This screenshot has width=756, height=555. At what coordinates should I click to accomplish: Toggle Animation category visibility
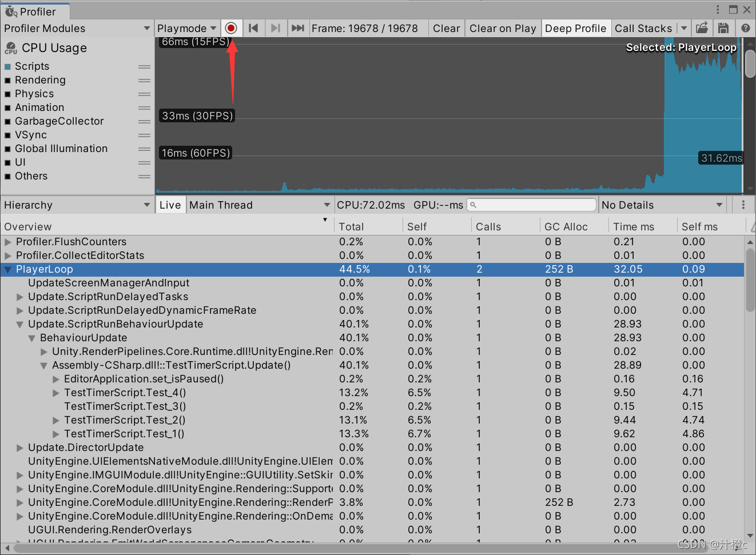(8, 108)
